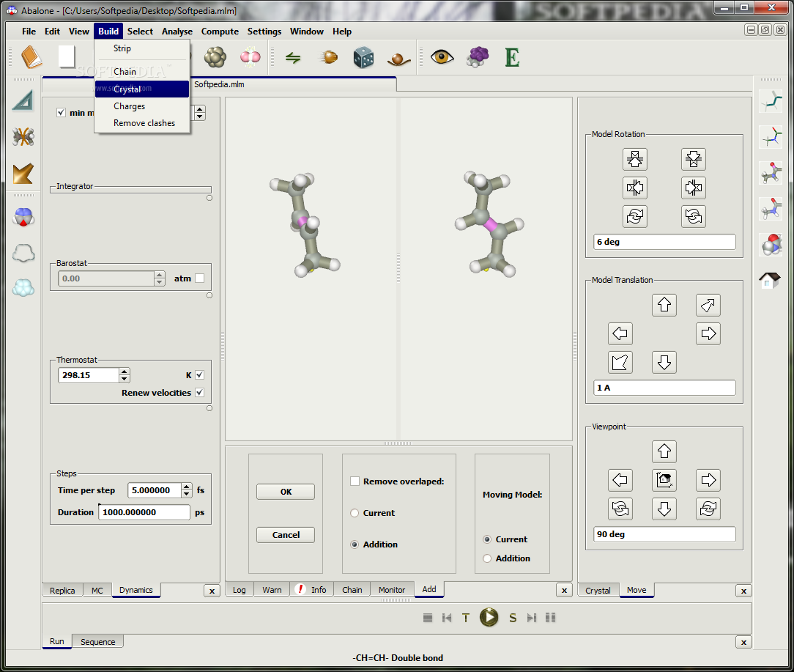Click the OK button

pyautogui.click(x=286, y=492)
